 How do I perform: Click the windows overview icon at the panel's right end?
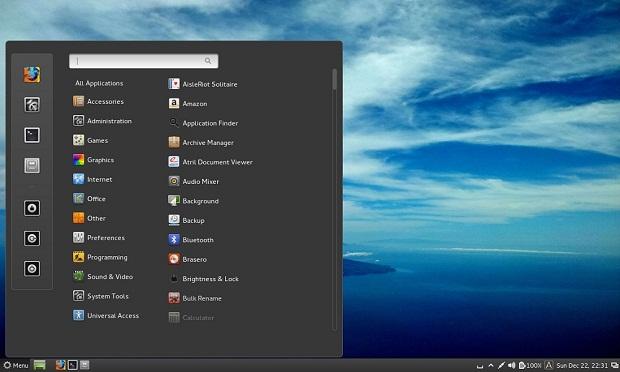pyautogui.click(x=615, y=365)
